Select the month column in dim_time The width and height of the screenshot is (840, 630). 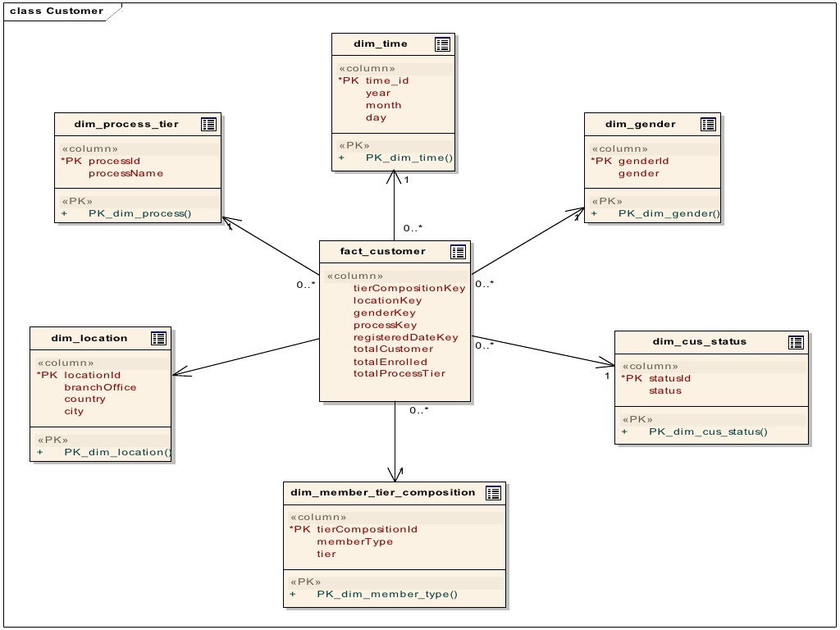click(x=384, y=106)
